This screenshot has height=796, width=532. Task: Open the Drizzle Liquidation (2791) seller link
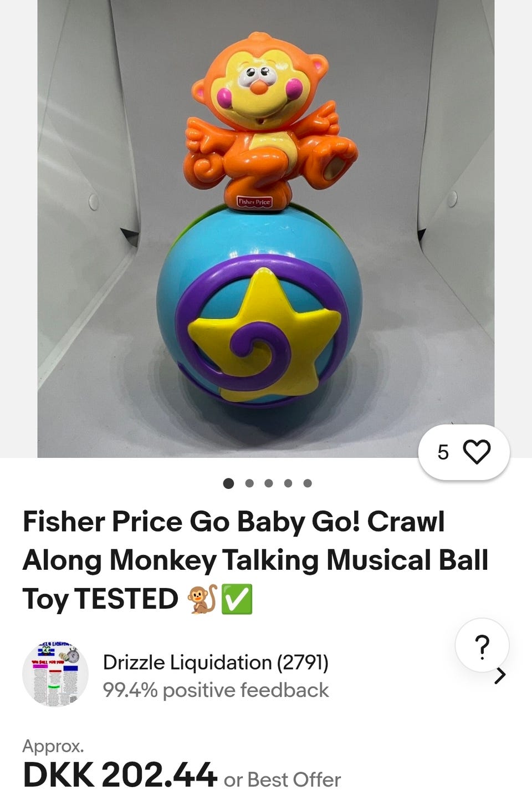coord(216,662)
